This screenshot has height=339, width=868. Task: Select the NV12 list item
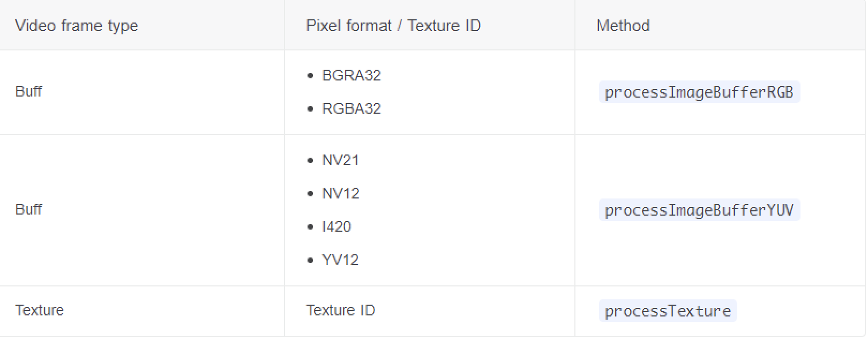[x=341, y=194]
